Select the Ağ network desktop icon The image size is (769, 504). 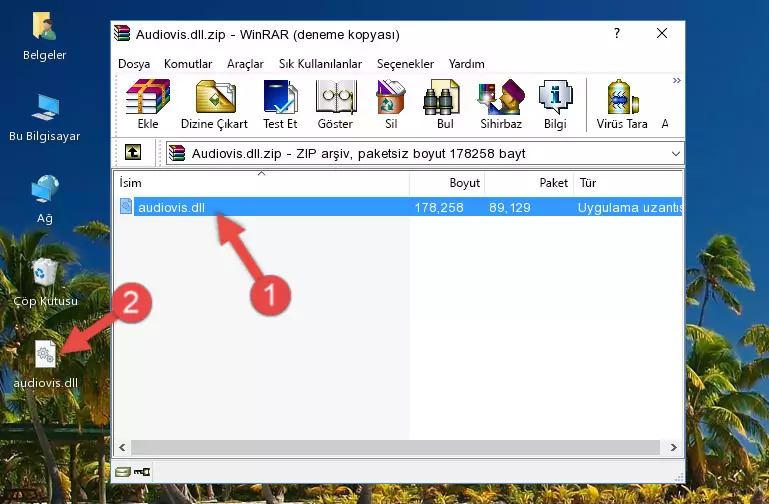click(45, 200)
